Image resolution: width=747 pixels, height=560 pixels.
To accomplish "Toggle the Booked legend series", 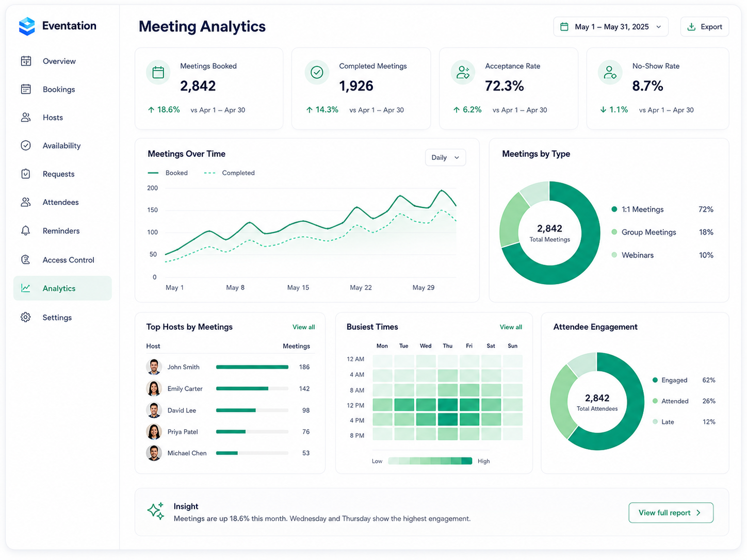I will tap(168, 173).
